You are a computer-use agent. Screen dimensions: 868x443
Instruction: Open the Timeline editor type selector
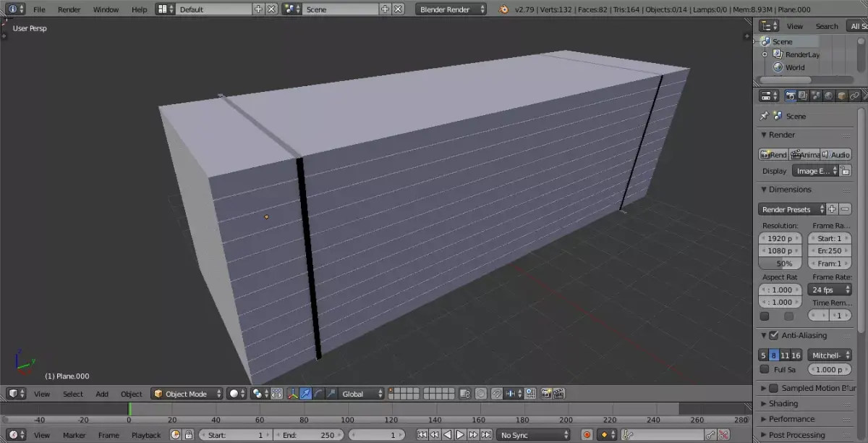click(x=16, y=435)
